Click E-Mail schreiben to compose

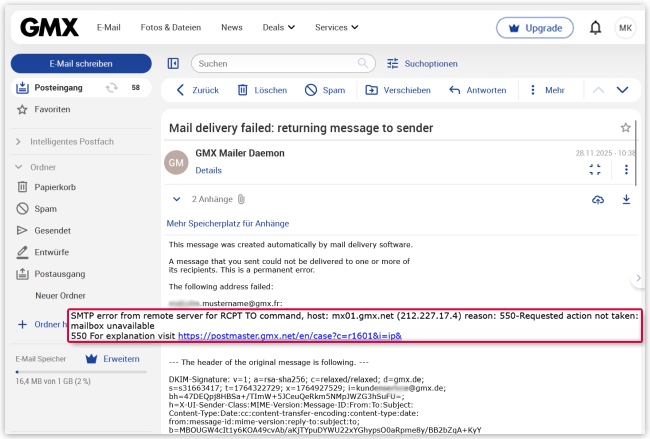point(81,63)
